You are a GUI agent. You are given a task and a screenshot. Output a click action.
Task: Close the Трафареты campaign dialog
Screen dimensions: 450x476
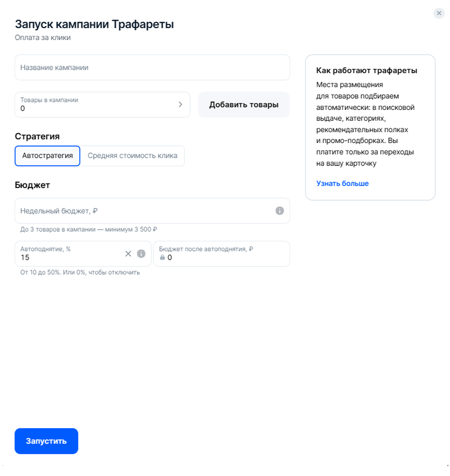[439, 13]
